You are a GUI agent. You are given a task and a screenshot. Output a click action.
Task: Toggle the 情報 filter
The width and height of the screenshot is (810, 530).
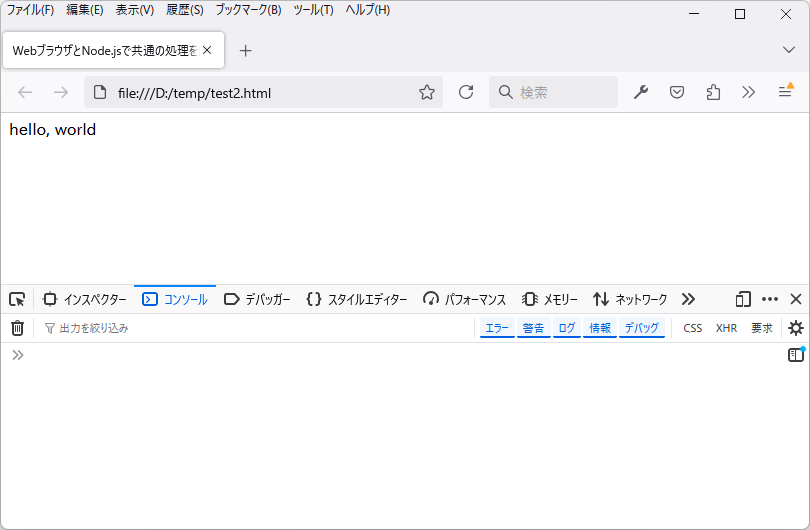click(600, 328)
